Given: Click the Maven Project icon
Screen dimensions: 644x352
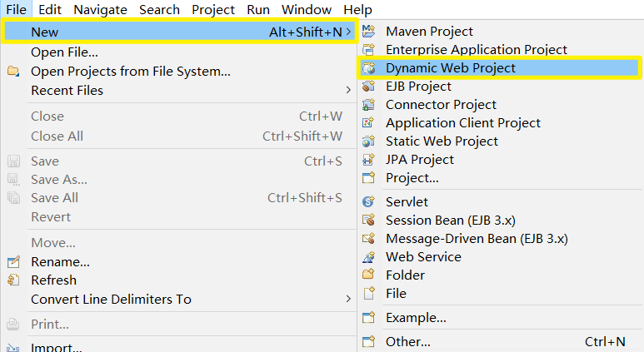Looking at the screenshot, I should 370,32.
